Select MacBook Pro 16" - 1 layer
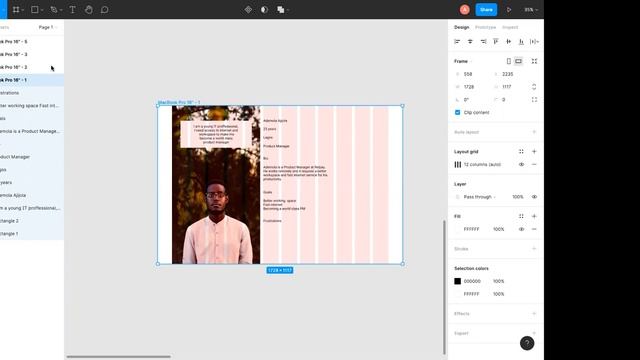Screen dimensions: 640x360 (x=32, y=80)
